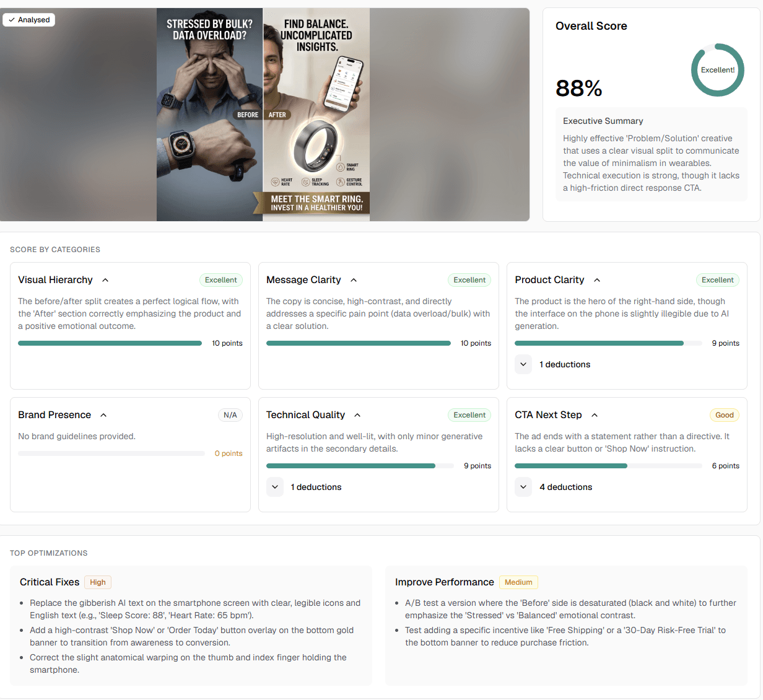Click the Critical Fixes heading
The height and width of the screenshot is (700, 763).
[50, 582]
